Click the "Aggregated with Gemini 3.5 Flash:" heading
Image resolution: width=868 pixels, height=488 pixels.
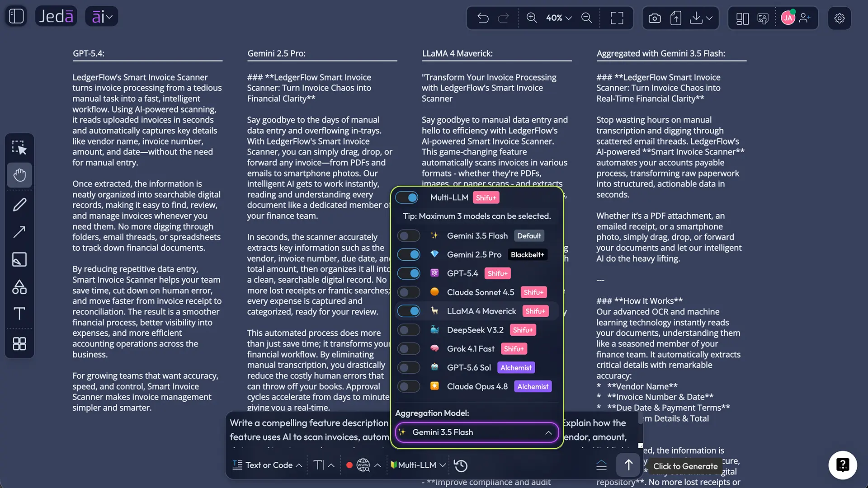coord(660,53)
